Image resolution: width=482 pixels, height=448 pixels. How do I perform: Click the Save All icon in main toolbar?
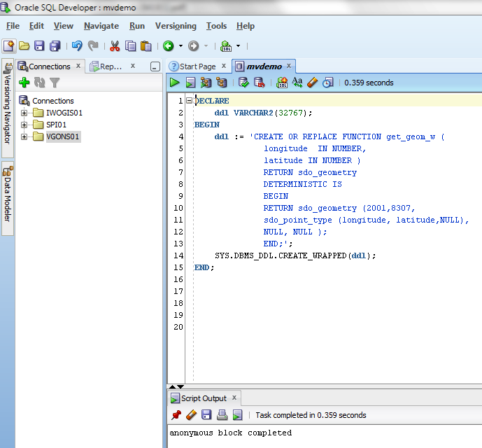click(55, 46)
